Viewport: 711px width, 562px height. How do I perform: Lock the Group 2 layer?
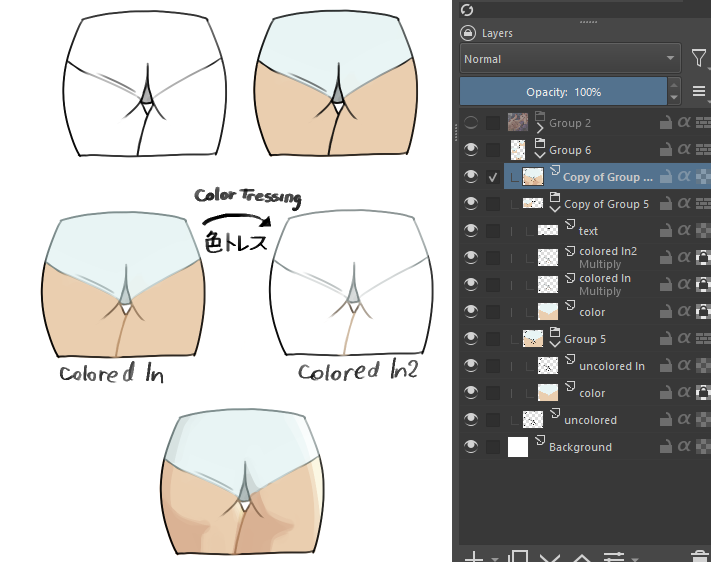[666, 122]
